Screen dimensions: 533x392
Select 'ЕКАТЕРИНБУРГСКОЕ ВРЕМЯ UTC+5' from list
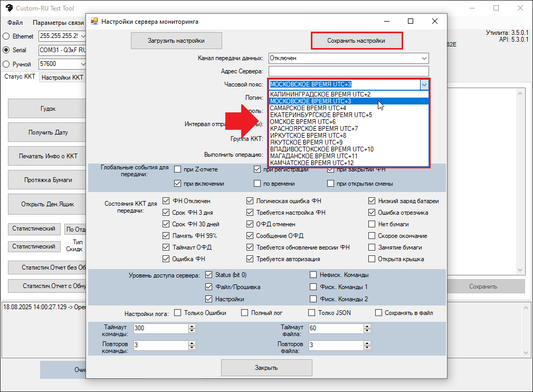click(x=321, y=114)
